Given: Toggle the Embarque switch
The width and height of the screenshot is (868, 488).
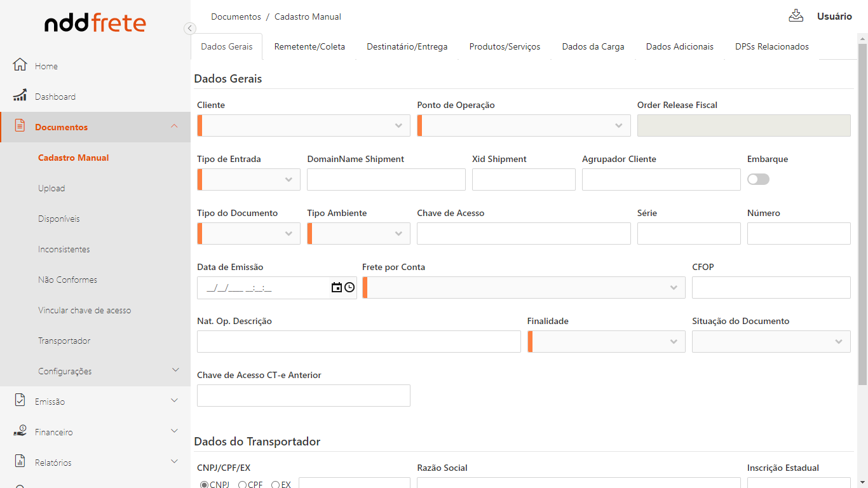Looking at the screenshot, I should point(758,180).
